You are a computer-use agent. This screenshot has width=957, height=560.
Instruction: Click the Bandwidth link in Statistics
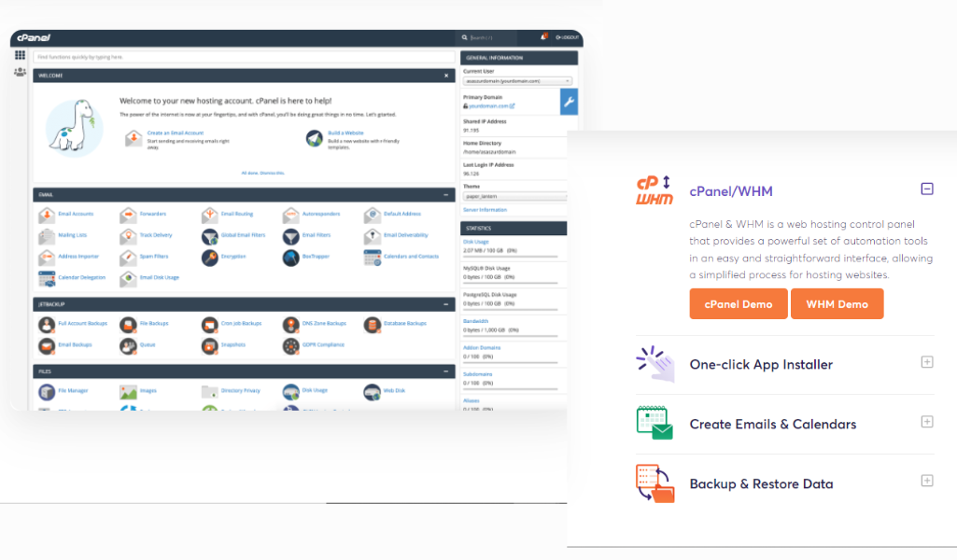(475, 321)
